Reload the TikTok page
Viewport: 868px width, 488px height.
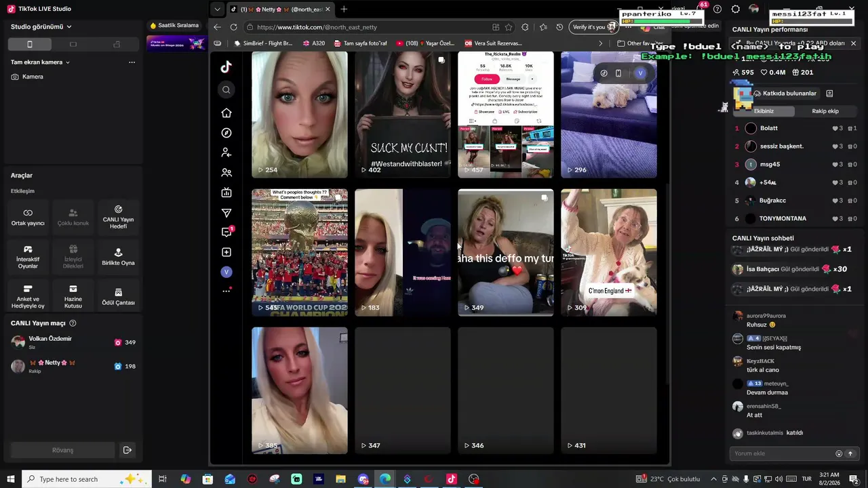(x=233, y=27)
